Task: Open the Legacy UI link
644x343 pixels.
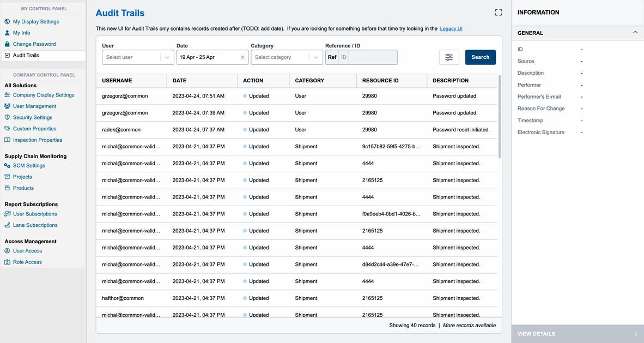Action: (451, 28)
